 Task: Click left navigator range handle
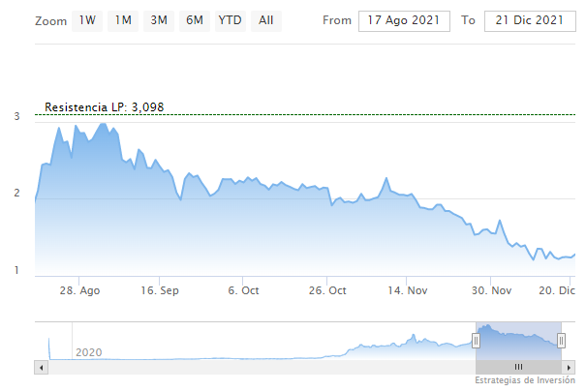tap(476, 341)
